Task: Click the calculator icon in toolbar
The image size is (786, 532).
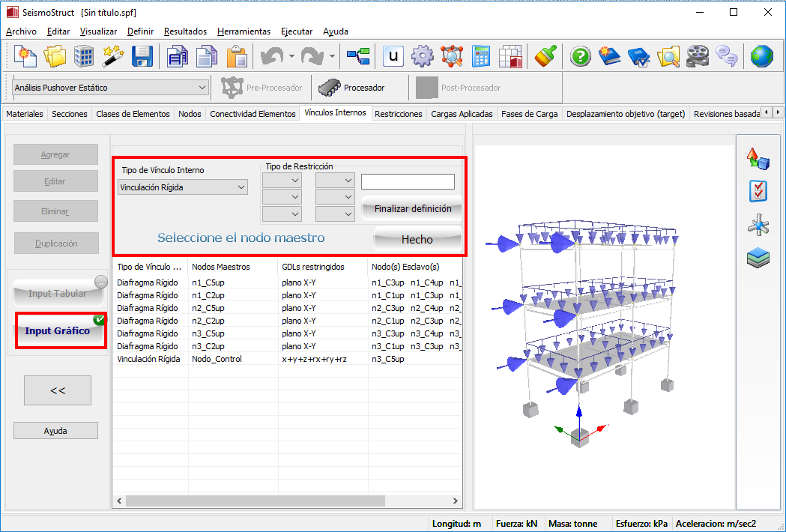Action: [481, 56]
